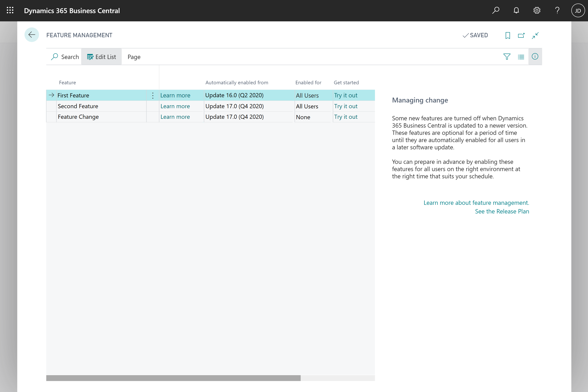Toggle Enabled for on First Feature row

[x=307, y=95]
